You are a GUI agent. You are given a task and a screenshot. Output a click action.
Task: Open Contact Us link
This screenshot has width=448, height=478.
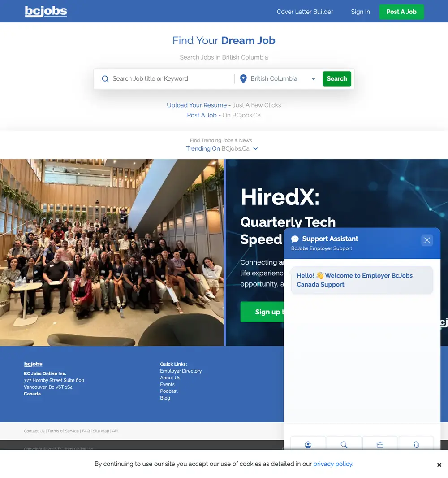pyautogui.click(x=34, y=431)
